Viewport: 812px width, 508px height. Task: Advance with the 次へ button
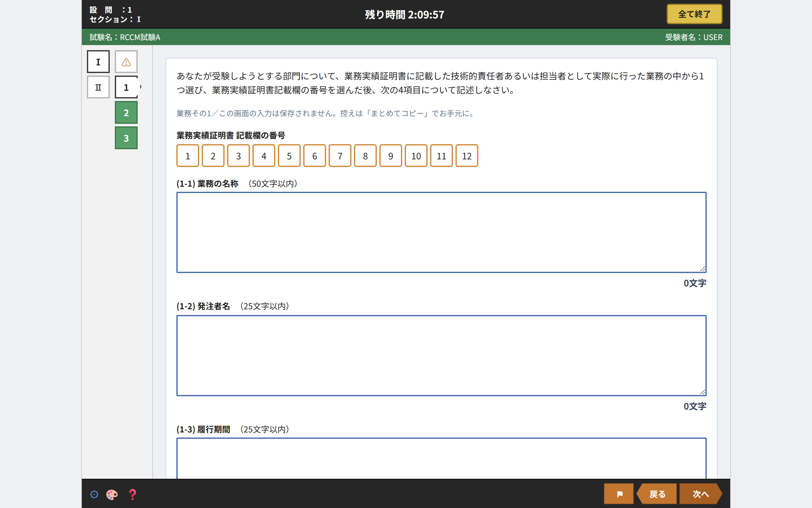[x=701, y=494]
